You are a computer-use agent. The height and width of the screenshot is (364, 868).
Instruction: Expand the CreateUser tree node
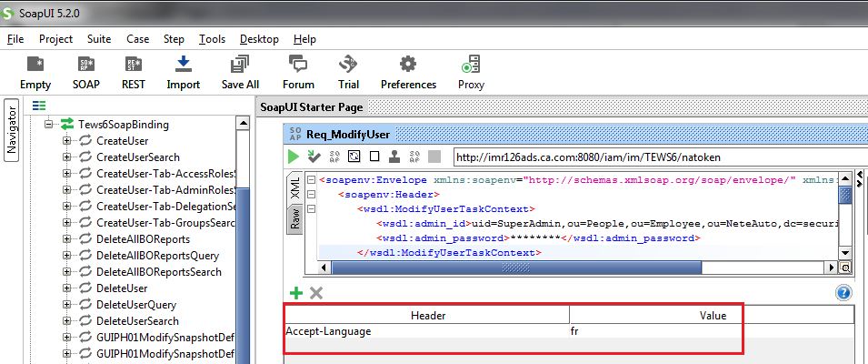coord(66,141)
